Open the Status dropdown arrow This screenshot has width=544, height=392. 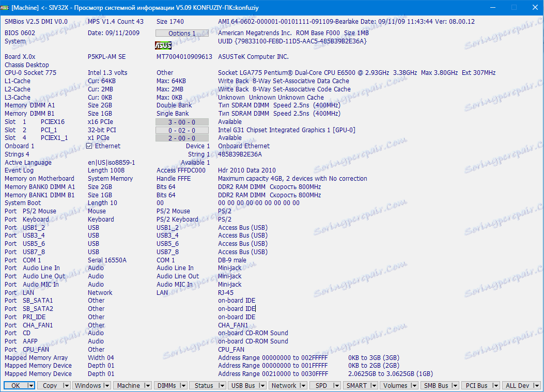coord(222,385)
